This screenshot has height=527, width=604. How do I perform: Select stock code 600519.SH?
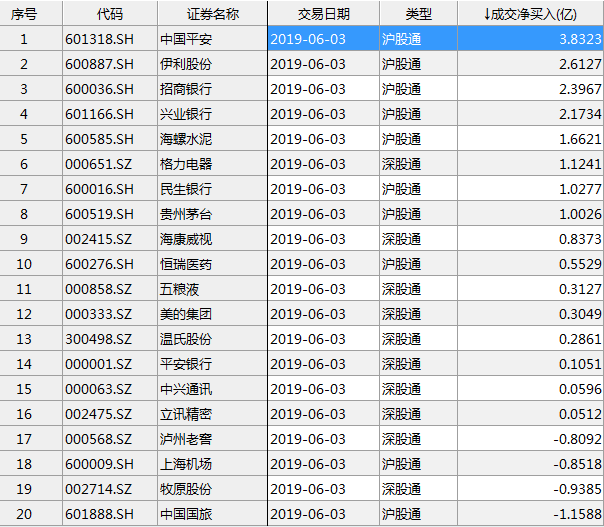coord(110,214)
